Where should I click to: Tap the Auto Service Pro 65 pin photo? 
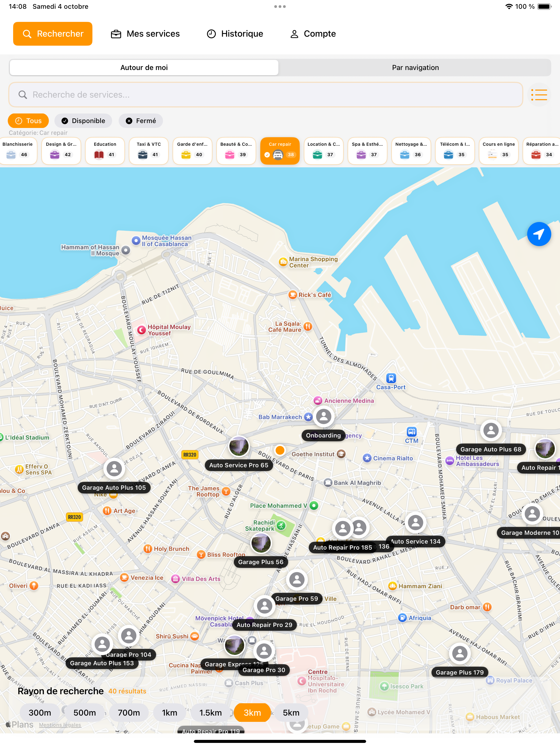tap(239, 446)
